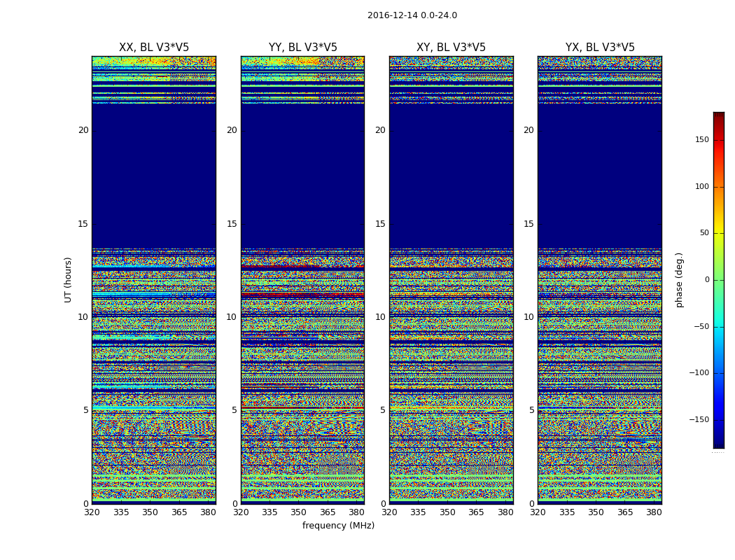Click the '320' frequency tick under YX panel
This screenshot has width=735, height=560.
click(538, 512)
